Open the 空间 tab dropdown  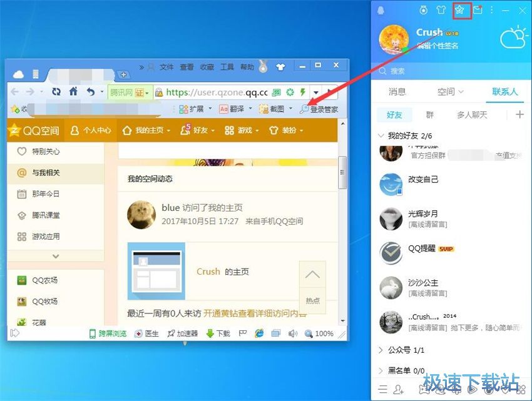tap(450, 91)
